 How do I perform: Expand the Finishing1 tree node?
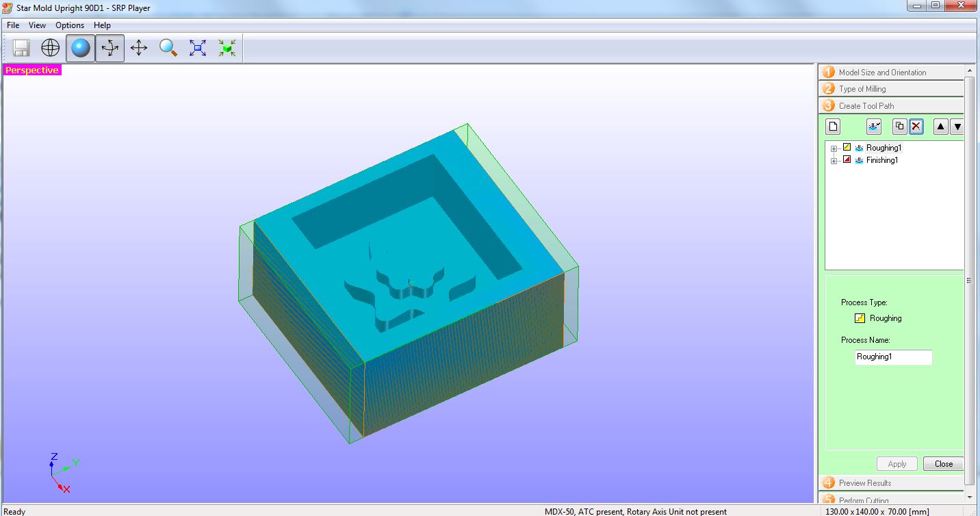pyautogui.click(x=834, y=161)
